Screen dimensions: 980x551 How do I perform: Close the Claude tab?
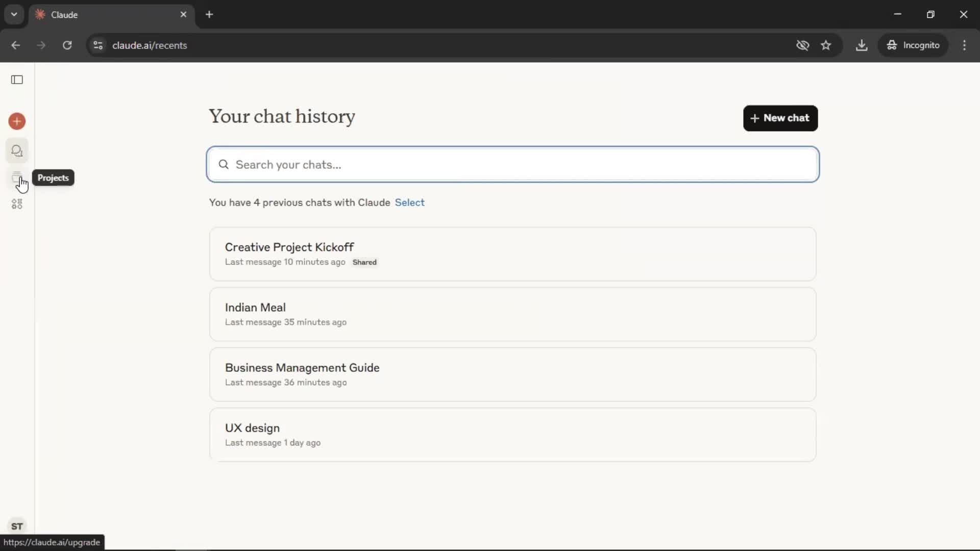click(183, 15)
